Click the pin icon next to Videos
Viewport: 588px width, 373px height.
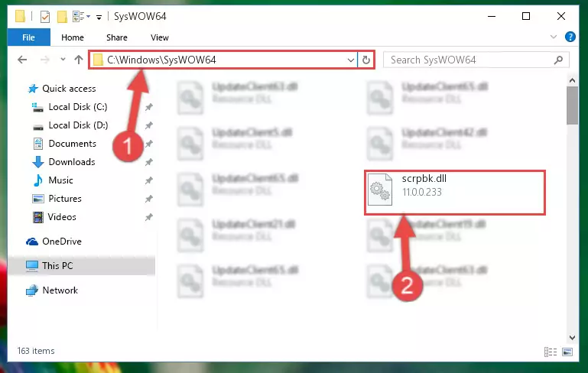tap(149, 217)
